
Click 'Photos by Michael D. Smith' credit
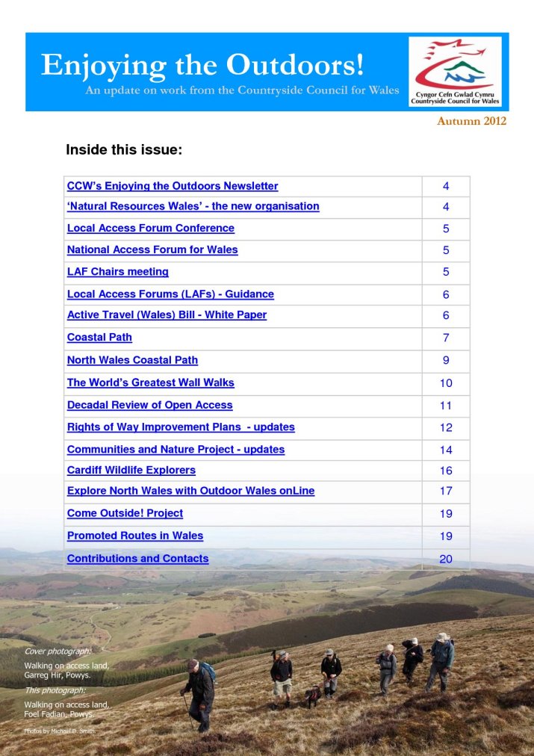pos(60,731)
